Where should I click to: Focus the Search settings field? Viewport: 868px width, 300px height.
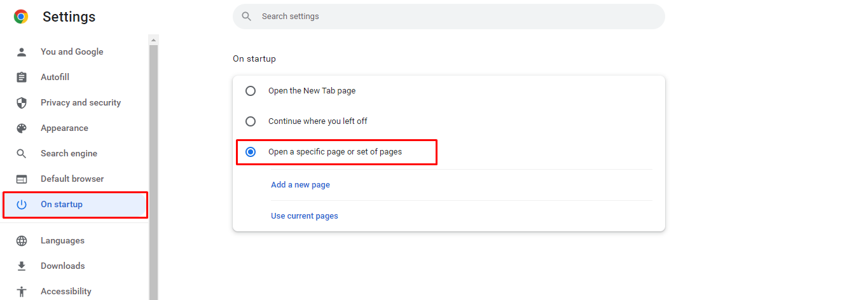[x=449, y=17]
